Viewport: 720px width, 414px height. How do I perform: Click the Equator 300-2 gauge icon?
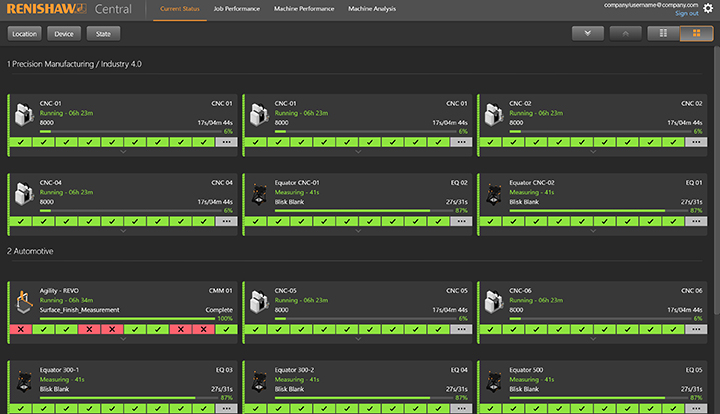point(259,382)
